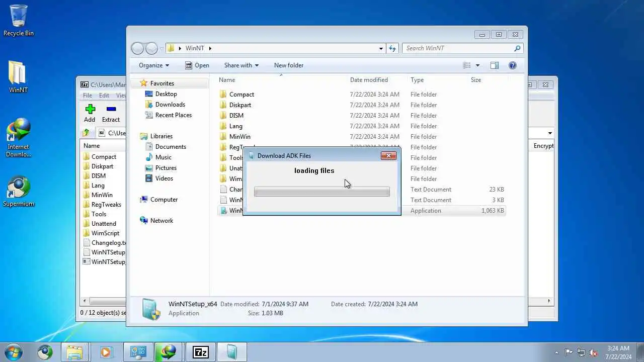Select Videos library

coord(159,178)
